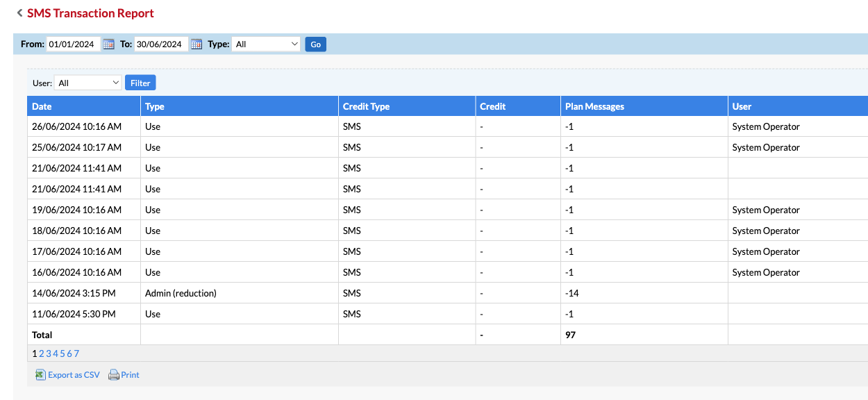This screenshot has width=868, height=400.
Task: Print the transaction report
Action: coord(129,374)
